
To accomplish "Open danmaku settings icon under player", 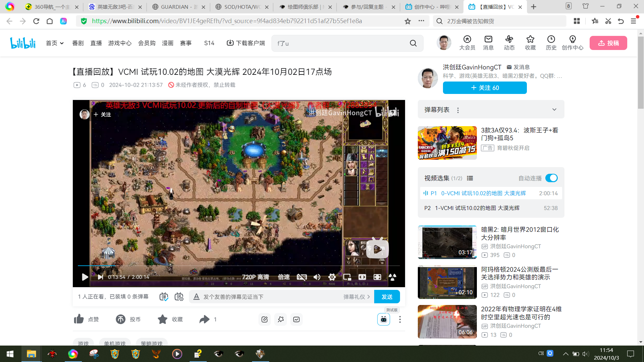I will point(179,297).
